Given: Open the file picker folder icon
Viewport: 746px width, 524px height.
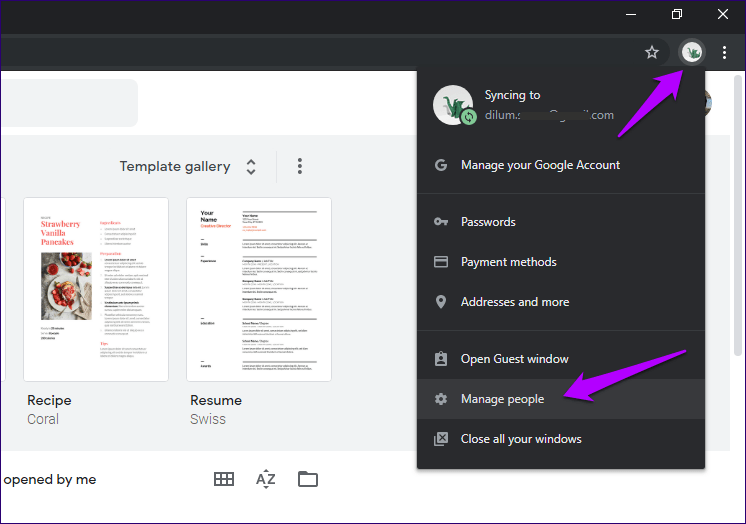Looking at the screenshot, I should coord(308,479).
